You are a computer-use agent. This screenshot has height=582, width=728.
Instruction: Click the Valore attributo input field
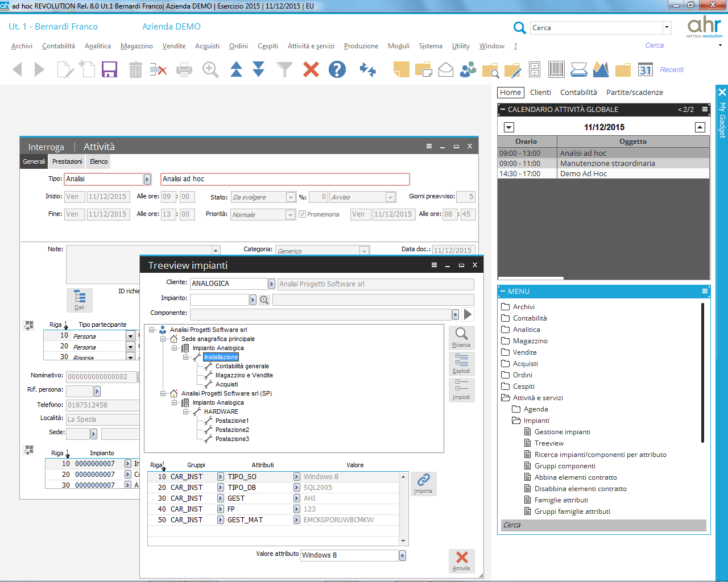coord(349,555)
